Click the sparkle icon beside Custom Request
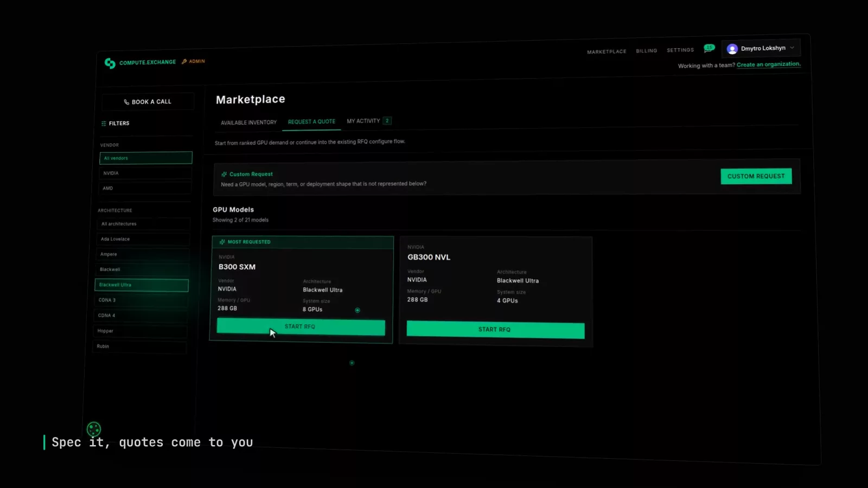This screenshot has width=868, height=488. [224, 175]
